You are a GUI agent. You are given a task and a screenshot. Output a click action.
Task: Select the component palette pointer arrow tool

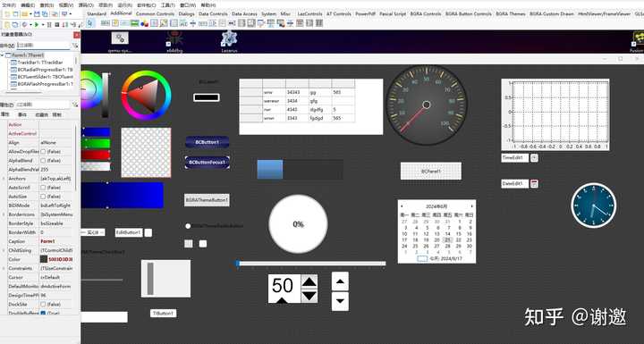click(x=90, y=23)
